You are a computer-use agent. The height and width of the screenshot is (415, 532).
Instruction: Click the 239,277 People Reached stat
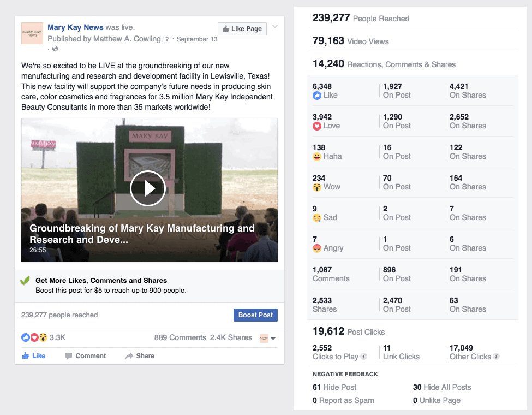pyautogui.click(x=361, y=18)
